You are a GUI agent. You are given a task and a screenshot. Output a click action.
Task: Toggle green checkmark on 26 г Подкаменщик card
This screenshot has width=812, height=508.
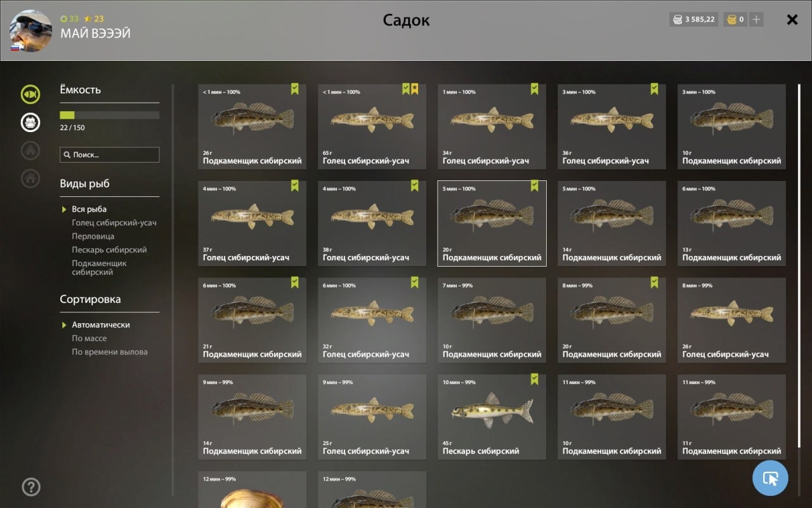[x=295, y=89]
